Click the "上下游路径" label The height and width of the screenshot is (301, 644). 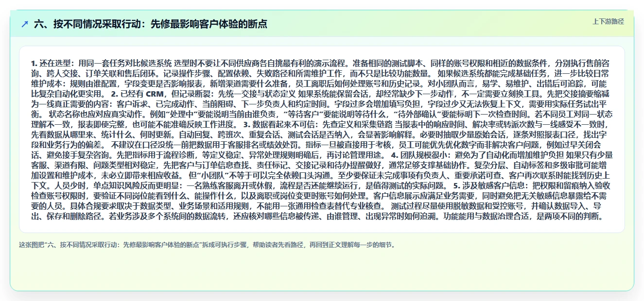(608, 21)
